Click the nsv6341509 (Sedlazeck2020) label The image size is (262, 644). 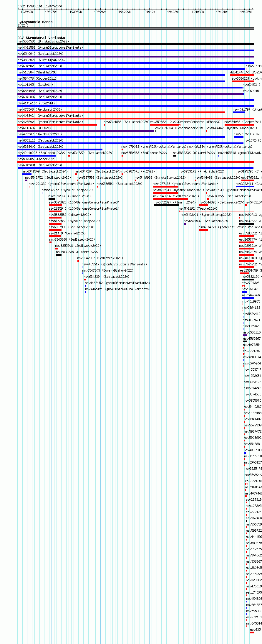tap(45, 171)
